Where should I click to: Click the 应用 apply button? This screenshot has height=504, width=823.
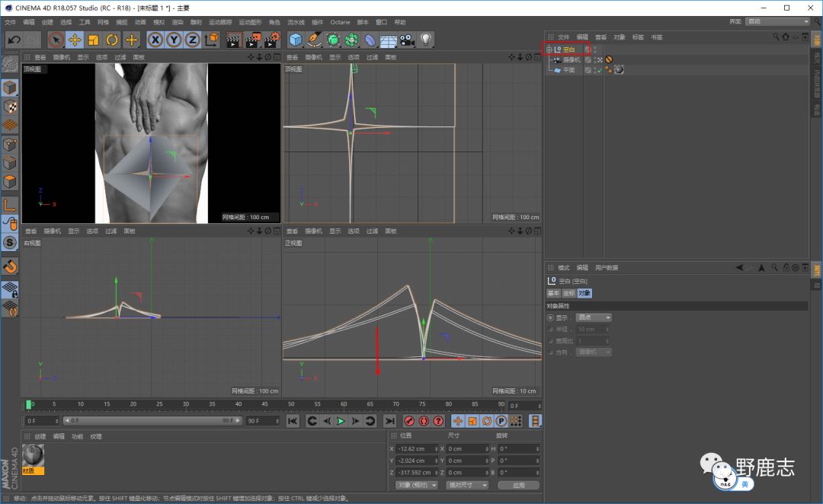point(517,485)
